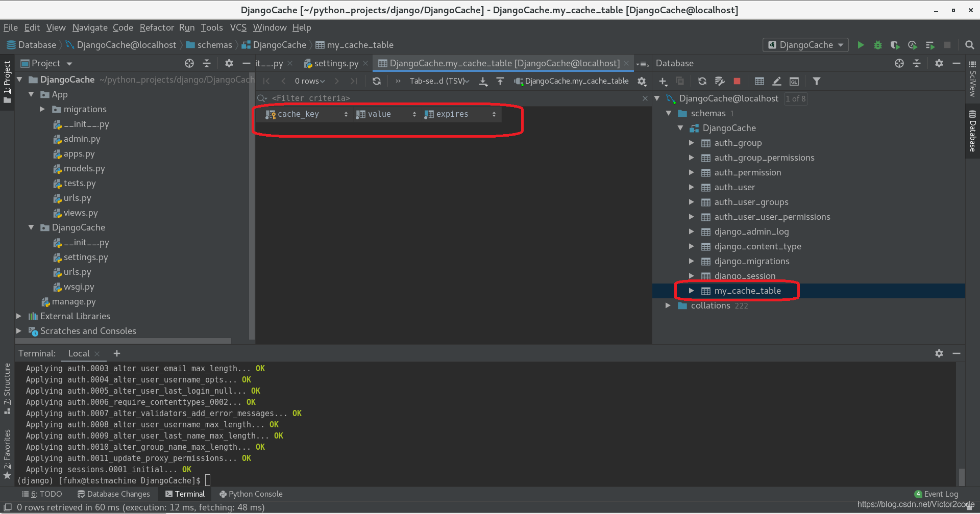Collapse all in Project panel

pyautogui.click(x=207, y=63)
